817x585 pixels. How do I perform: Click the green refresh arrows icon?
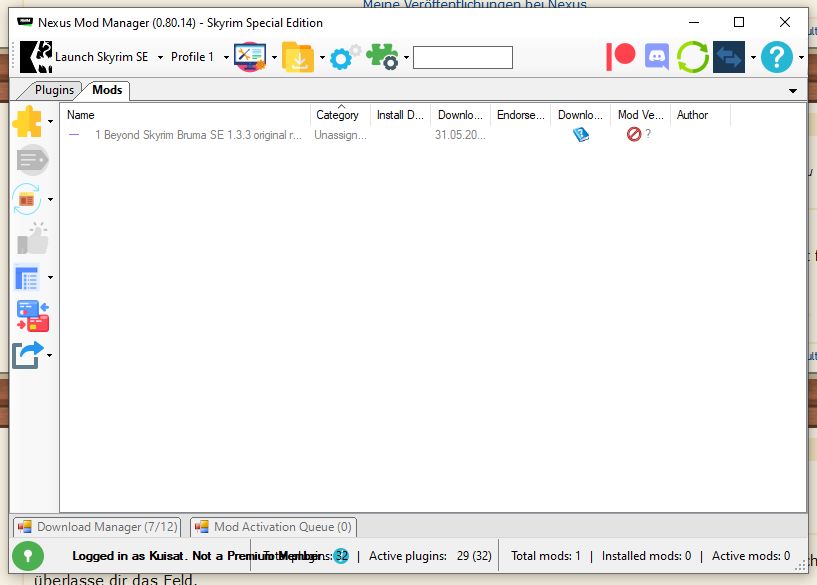(692, 57)
